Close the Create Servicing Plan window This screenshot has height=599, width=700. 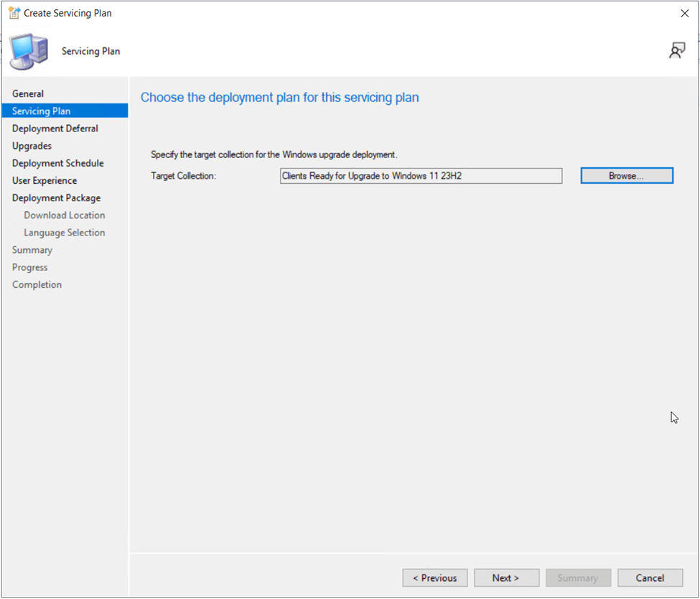[x=684, y=13]
